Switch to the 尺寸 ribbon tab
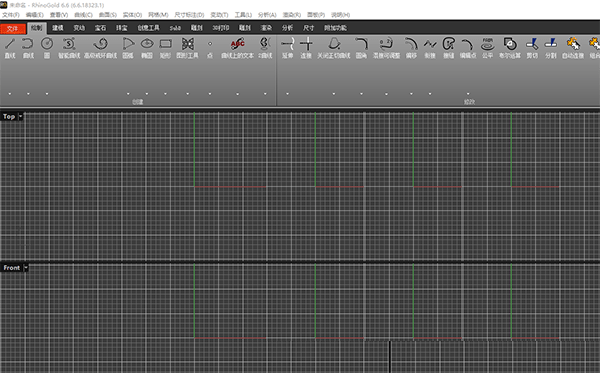 (308, 28)
